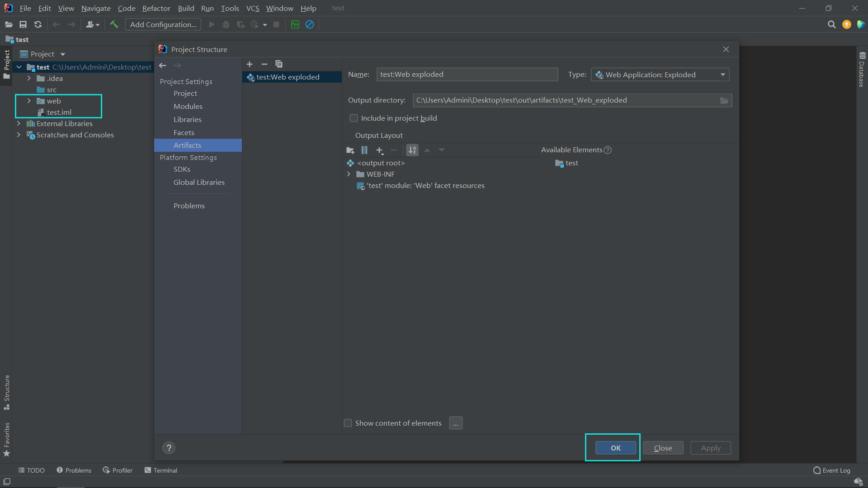The width and height of the screenshot is (868, 488).
Task: Click the ellipsis button beside Show content
Action: 456,423
